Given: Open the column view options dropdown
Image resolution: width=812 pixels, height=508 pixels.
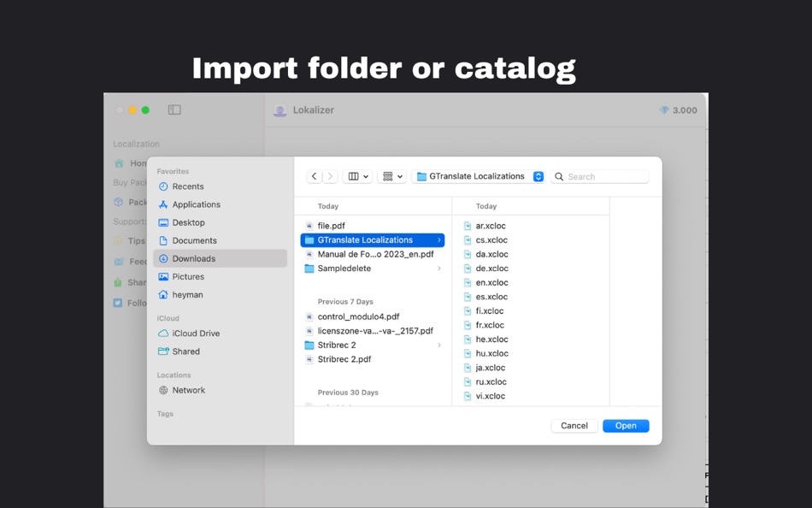Looking at the screenshot, I should [x=357, y=176].
